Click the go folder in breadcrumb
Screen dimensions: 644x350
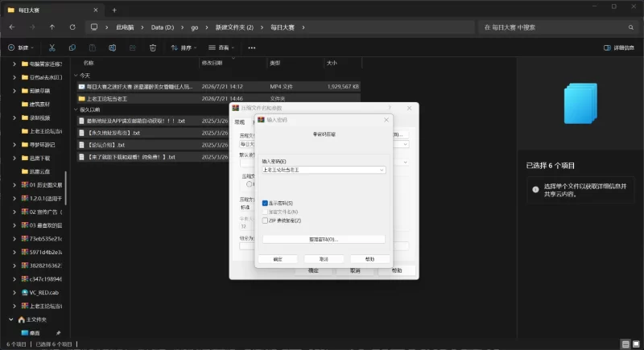tap(195, 27)
